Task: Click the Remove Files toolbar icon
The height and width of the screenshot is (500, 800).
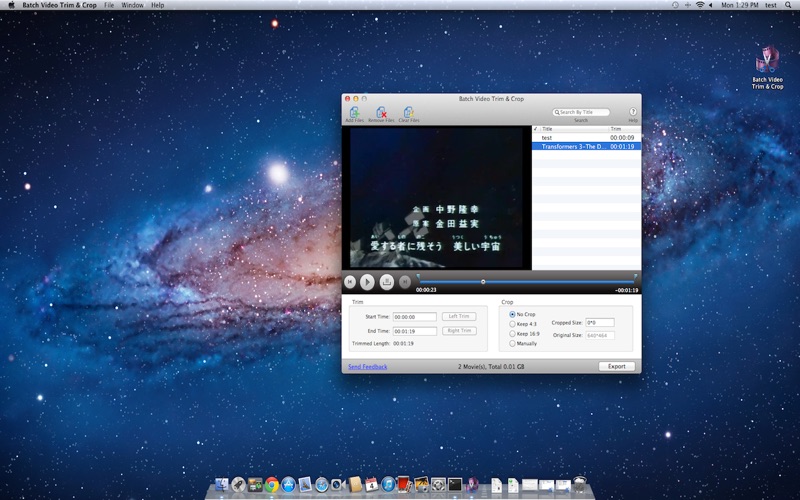Action: [x=381, y=113]
